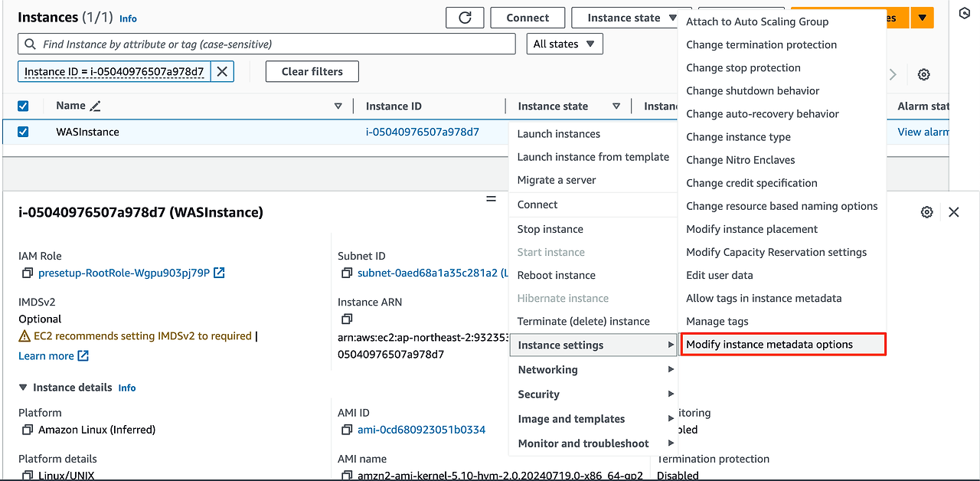Click panel resize handle icon

(491, 198)
